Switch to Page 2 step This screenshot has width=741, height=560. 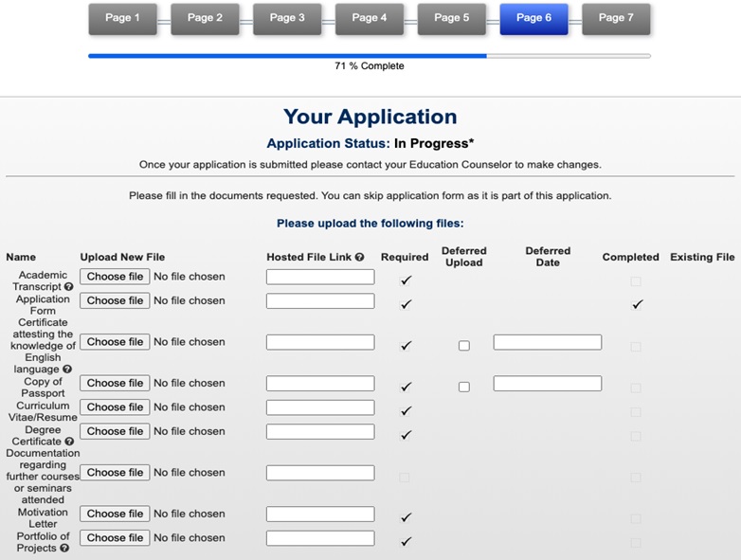(205, 19)
